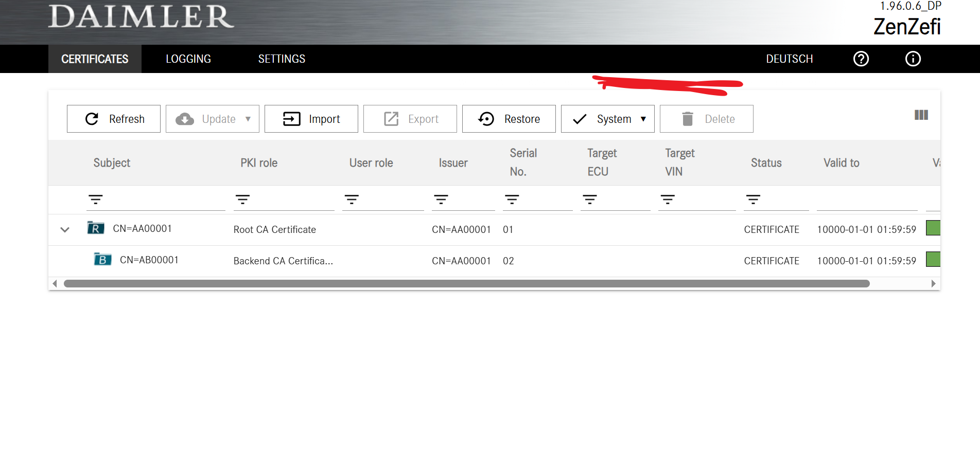Click the PKI role filter icon
The height and width of the screenshot is (471, 980).
click(242, 200)
